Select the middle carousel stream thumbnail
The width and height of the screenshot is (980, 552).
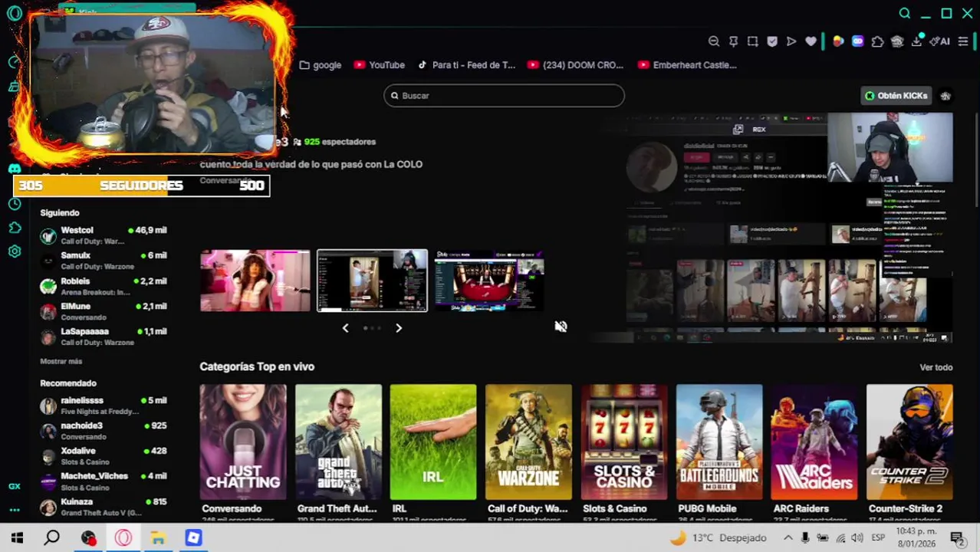pos(372,281)
